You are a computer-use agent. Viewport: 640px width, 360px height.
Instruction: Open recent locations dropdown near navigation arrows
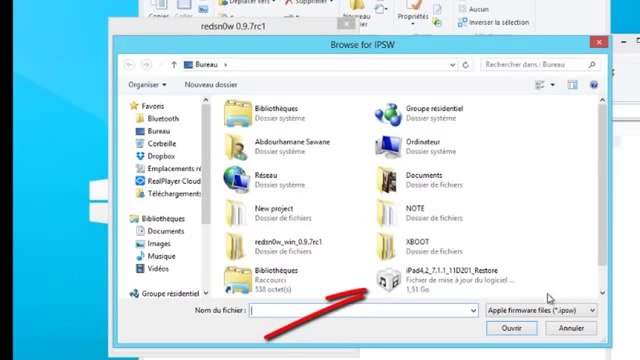pos(160,65)
